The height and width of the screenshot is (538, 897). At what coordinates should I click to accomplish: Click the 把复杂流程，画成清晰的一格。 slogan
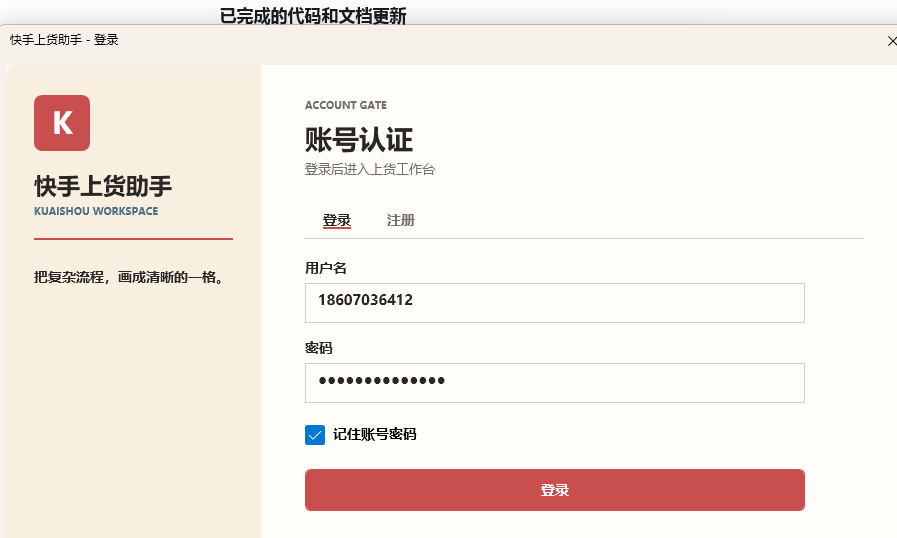[130, 278]
